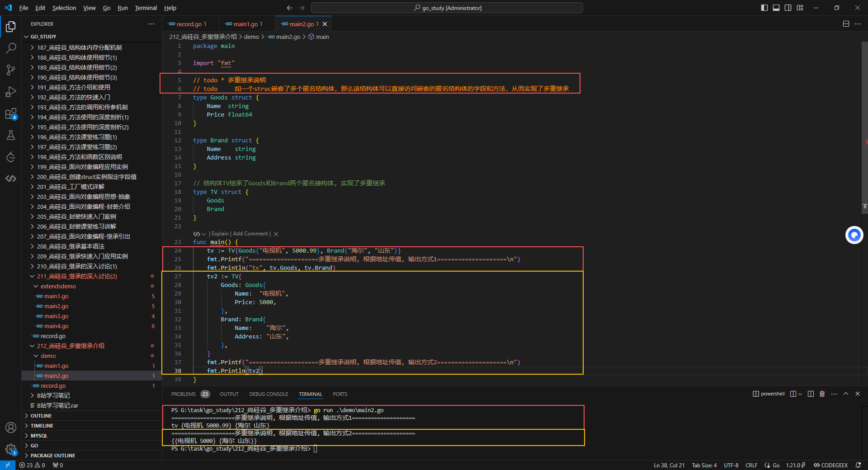The width and height of the screenshot is (868, 470).
Task: Go forward with the navigation arrow
Action: pos(302,8)
